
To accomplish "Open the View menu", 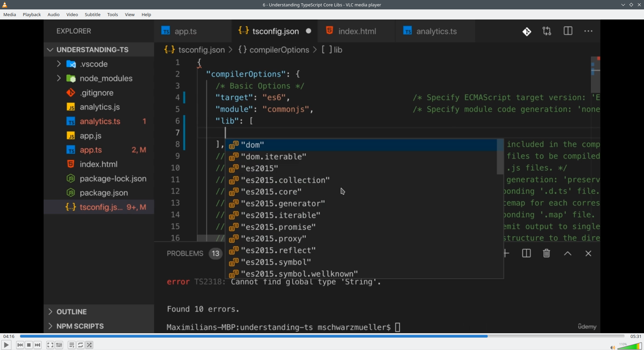I will 130,15.
